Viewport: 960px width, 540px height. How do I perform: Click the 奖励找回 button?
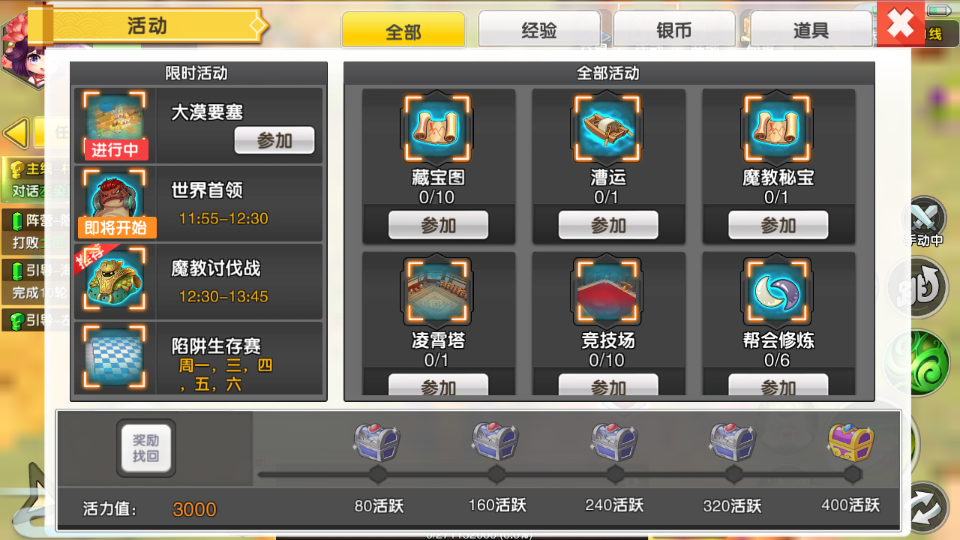point(146,448)
